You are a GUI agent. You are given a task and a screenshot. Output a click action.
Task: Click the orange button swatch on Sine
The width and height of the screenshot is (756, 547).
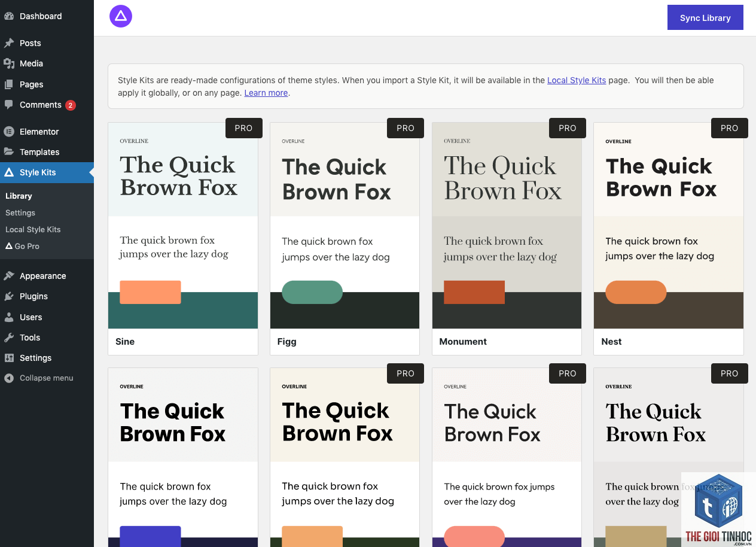pos(150,292)
